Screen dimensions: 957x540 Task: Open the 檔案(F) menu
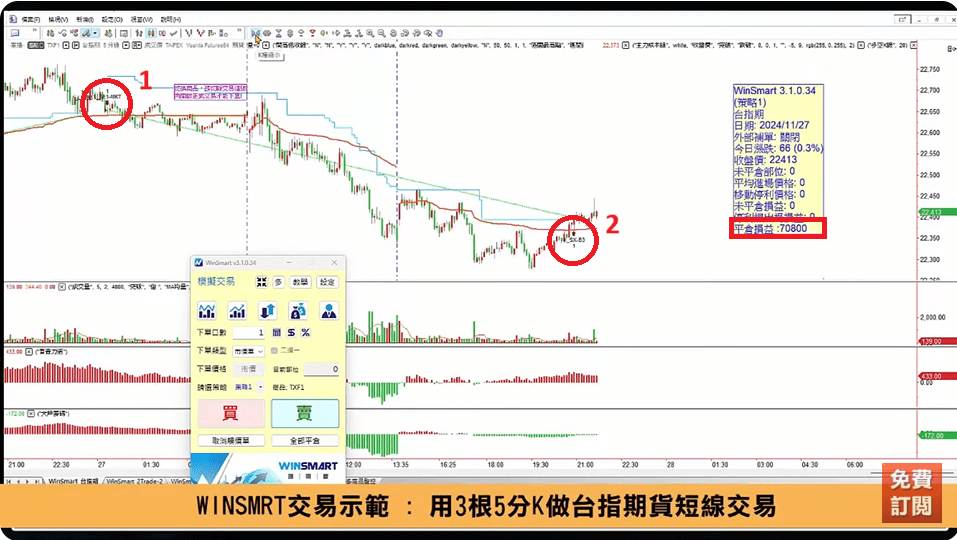click(31, 20)
